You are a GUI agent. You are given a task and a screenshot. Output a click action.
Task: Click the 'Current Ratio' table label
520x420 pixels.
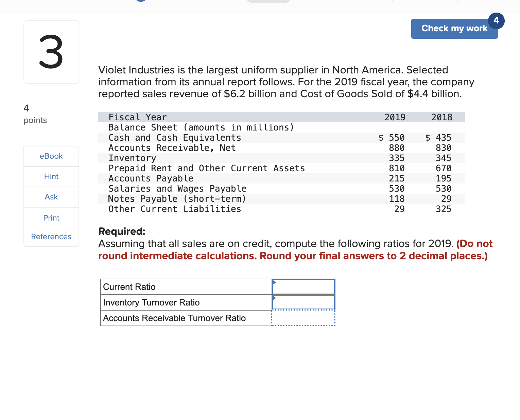coord(129,287)
